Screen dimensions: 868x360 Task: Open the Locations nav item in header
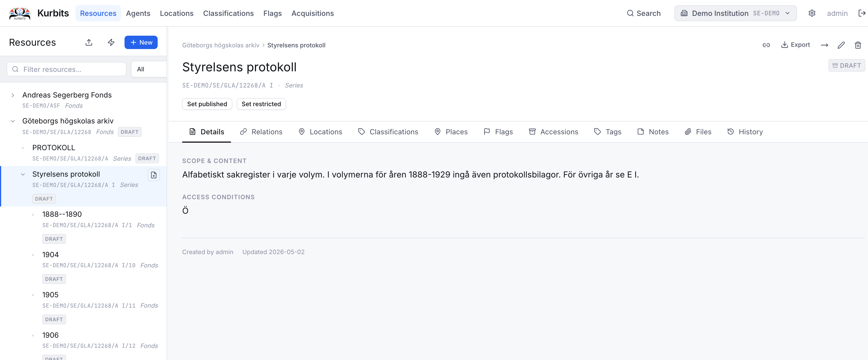(177, 13)
